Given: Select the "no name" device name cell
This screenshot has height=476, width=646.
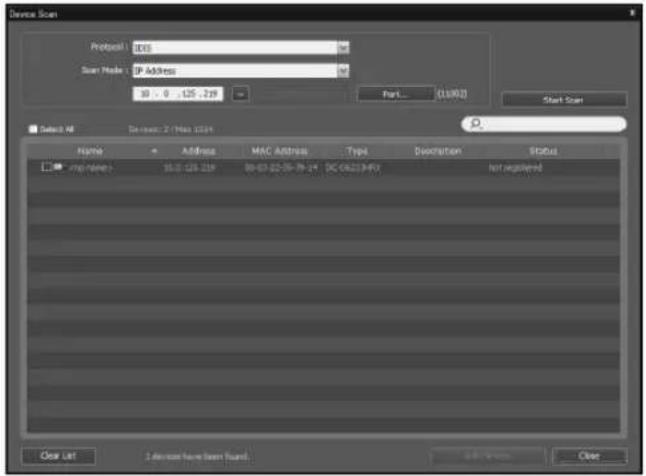Looking at the screenshot, I should (x=90, y=168).
